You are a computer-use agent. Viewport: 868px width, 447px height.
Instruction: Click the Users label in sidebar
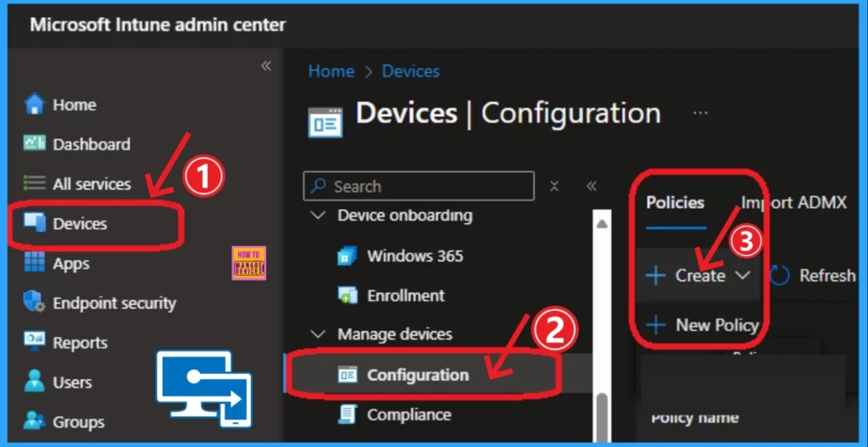coord(72,383)
